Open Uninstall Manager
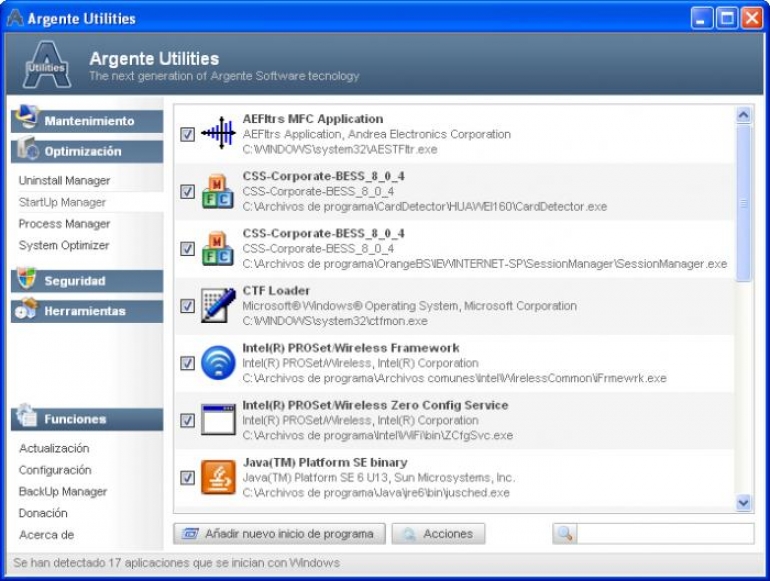 pos(64,181)
